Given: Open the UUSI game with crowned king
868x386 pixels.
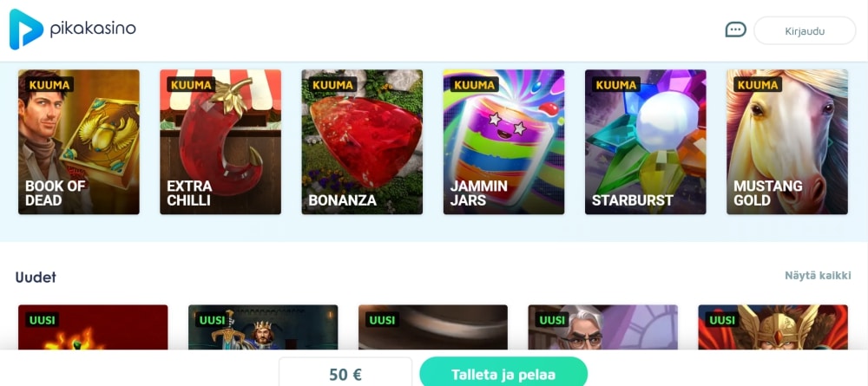Looking at the screenshot, I should click(x=263, y=327).
